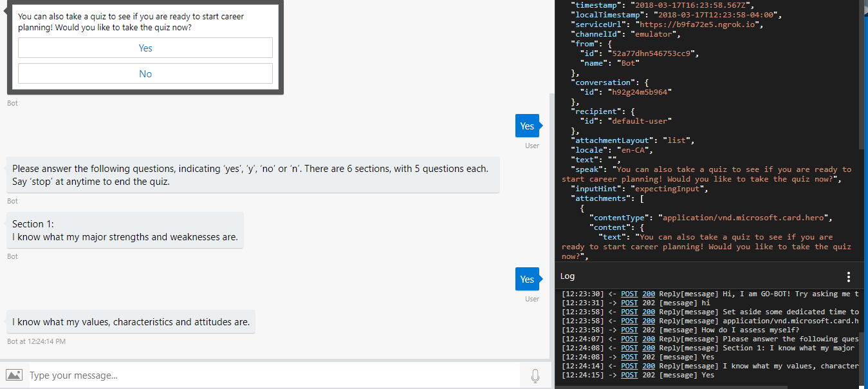Click the Log panel header title
Screen dimensions: 868x389
coord(567,276)
